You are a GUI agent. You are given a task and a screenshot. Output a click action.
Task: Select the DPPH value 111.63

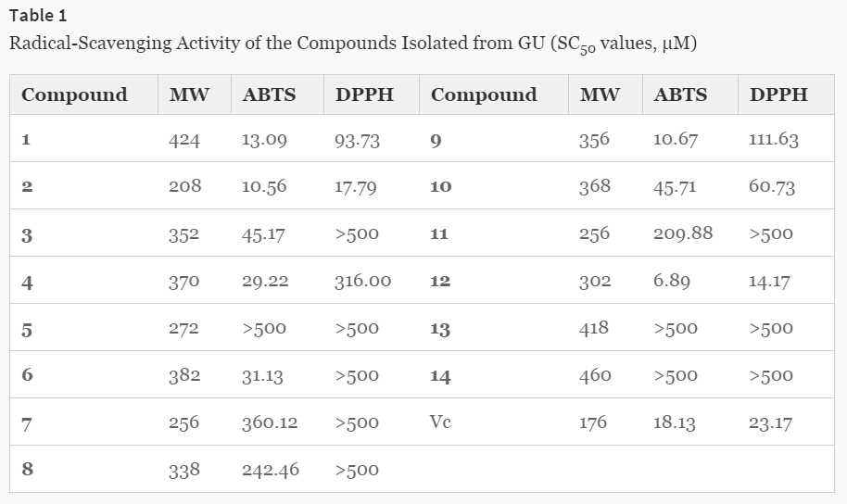click(x=773, y=140)
